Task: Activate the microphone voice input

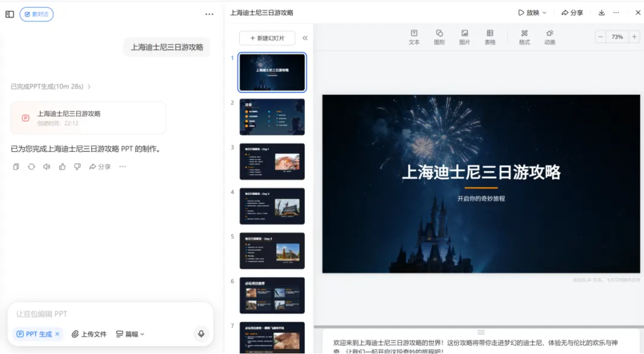Action: pyautogui.click(x=202, y=334)
